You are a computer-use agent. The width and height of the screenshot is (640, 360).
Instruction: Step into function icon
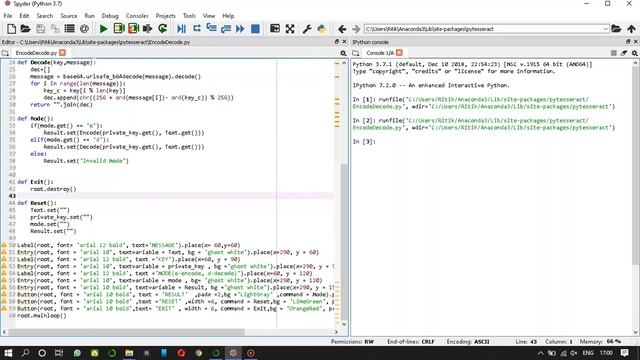coord(211,29)
